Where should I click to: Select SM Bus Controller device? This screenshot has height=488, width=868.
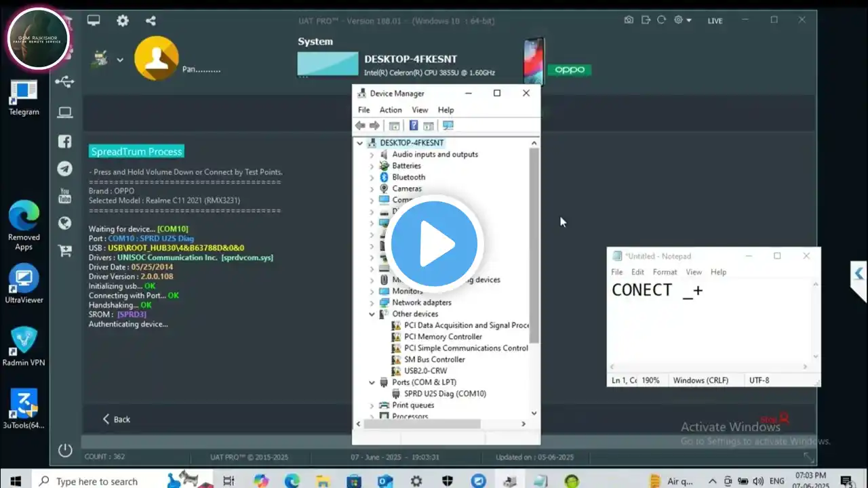coord(435,360)
